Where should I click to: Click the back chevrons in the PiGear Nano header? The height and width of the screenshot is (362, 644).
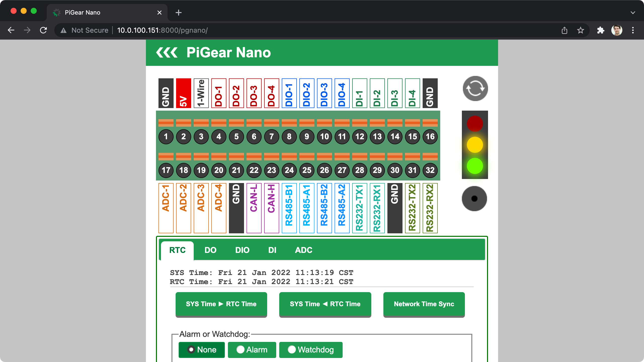167,52
